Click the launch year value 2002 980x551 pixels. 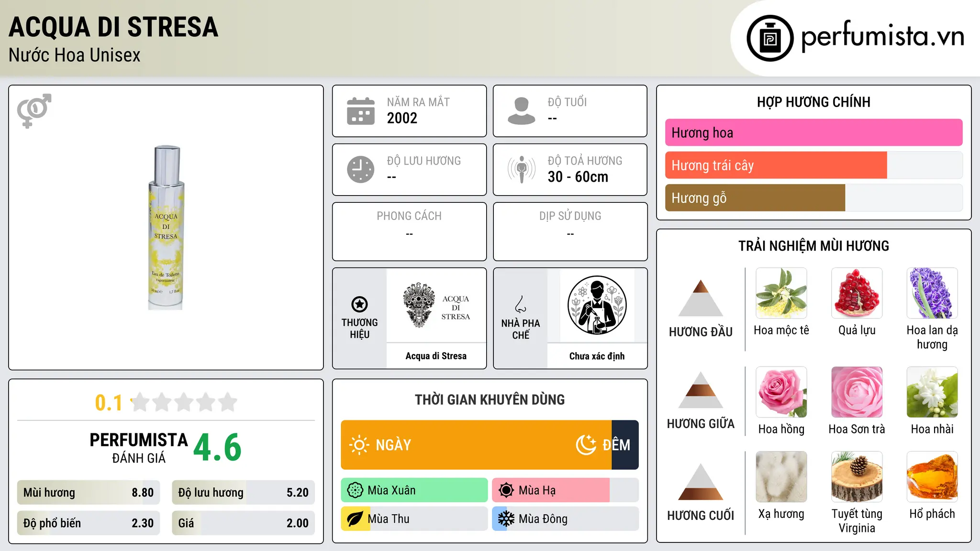[402, 118]
